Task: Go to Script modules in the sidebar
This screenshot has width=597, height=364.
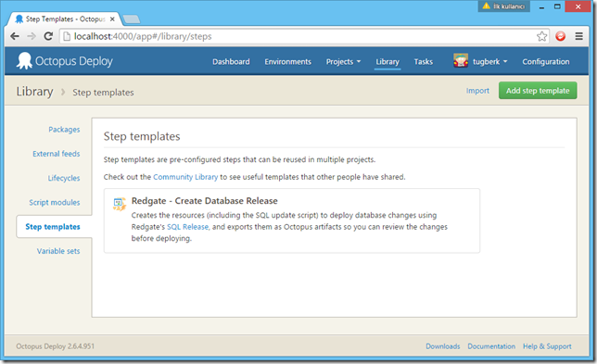Action: click(x=55, y=202)
